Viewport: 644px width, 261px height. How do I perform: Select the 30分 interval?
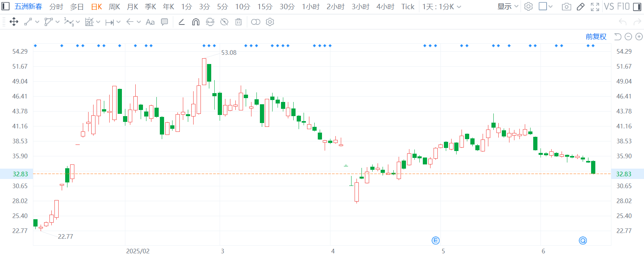(x=287, y=7)
